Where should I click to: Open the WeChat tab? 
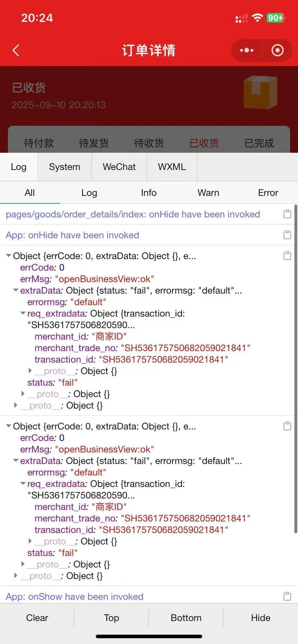pyautogui.click(x=119, y=167)
